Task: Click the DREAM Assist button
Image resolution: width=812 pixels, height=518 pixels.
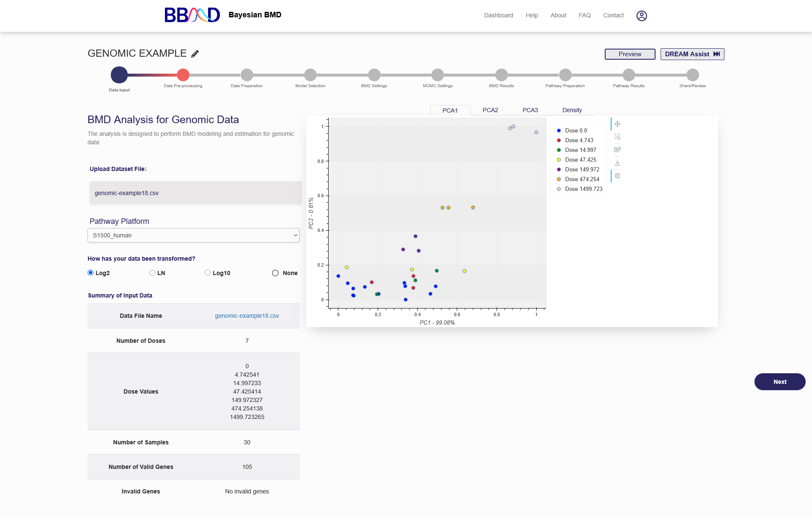Action: click(x=692, y=54)
